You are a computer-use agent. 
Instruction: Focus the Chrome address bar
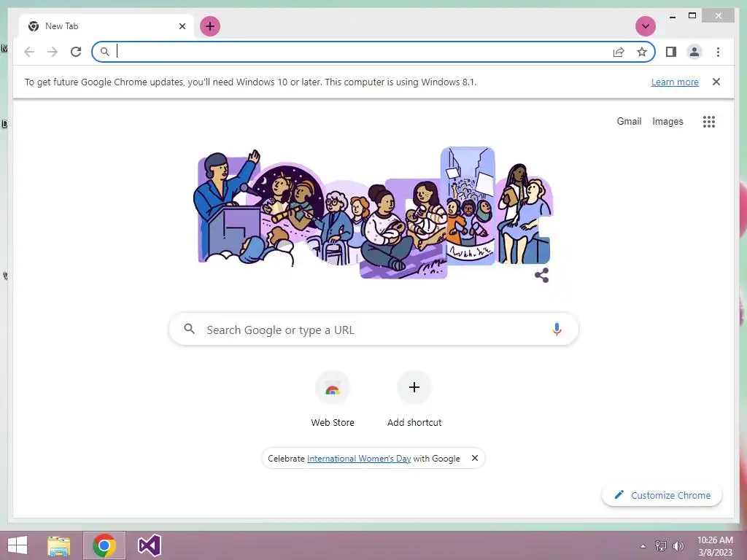tap(373, 52)
